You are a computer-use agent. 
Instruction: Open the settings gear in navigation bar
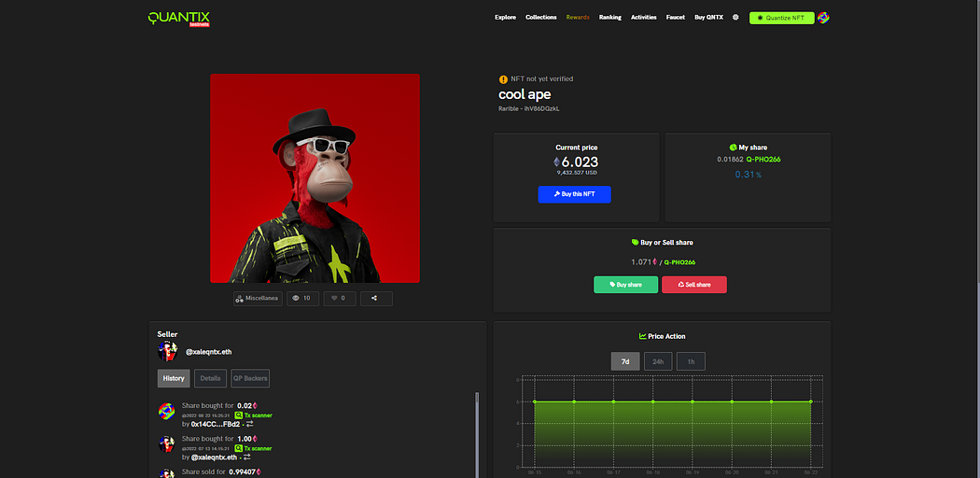735,18
